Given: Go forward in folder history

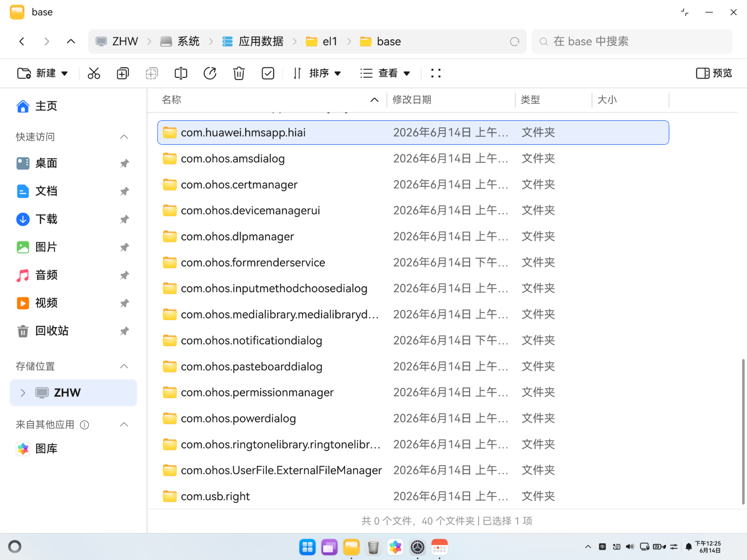Looking at the screenshot, I should (x=47, y=41).
